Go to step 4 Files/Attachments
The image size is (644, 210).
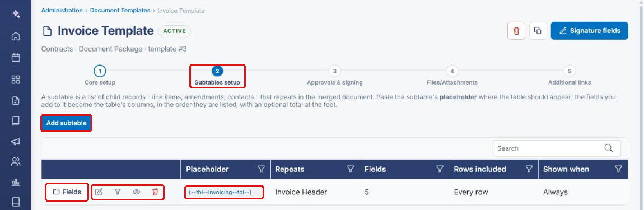[452, 76]
